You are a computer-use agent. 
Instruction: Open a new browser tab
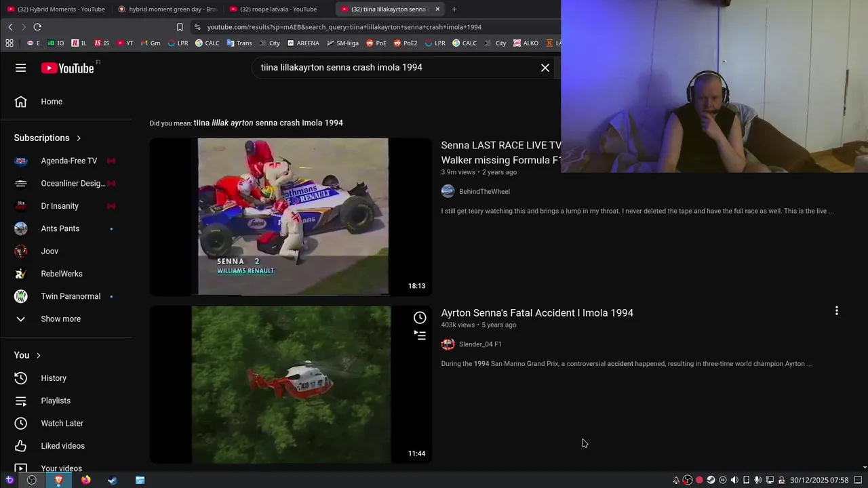tap(454, 9)
